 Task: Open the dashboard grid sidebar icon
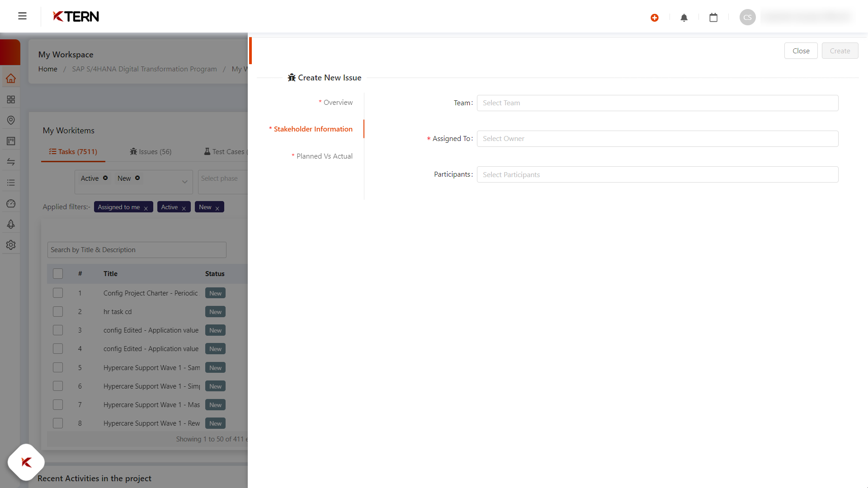click(11, 99)
